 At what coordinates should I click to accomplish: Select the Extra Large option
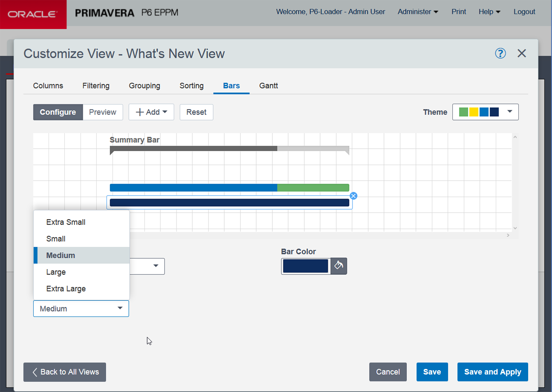66,288
